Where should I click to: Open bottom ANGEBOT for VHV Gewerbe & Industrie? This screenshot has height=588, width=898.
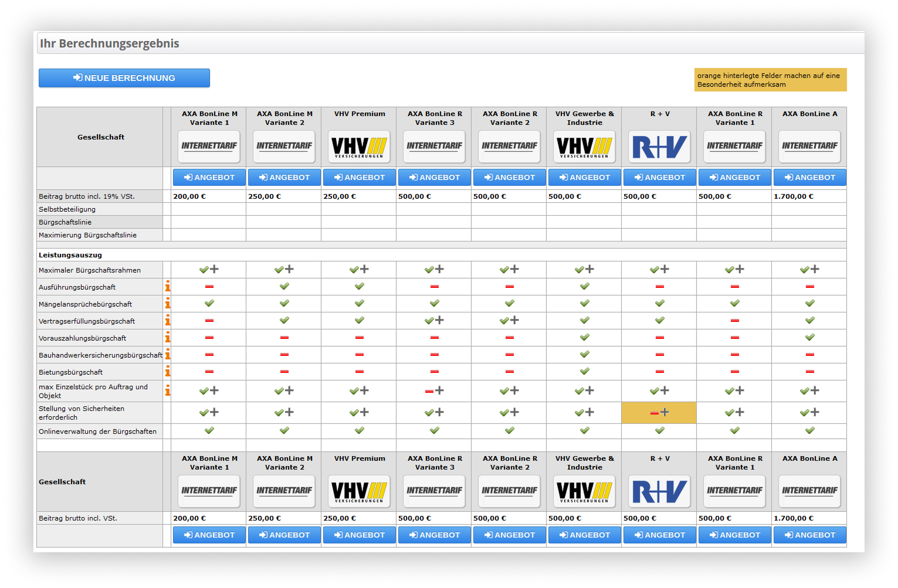(x=585, y=535)
